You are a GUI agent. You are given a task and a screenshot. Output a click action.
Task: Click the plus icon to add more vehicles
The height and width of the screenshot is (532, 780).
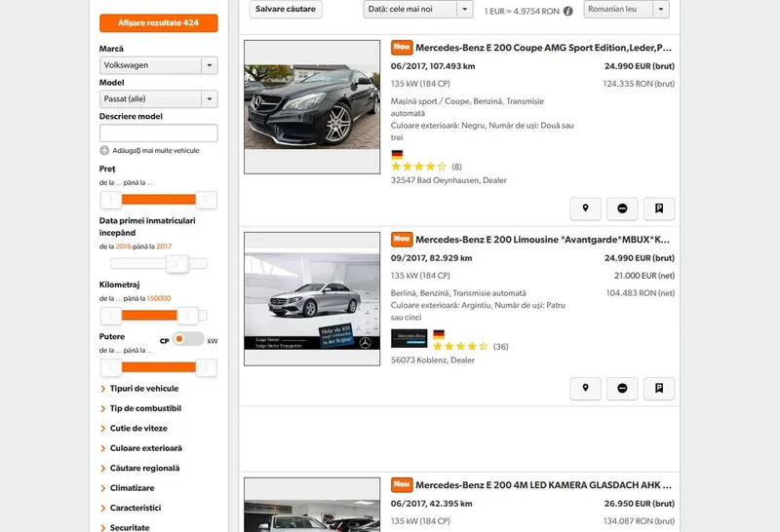point(104,150)
